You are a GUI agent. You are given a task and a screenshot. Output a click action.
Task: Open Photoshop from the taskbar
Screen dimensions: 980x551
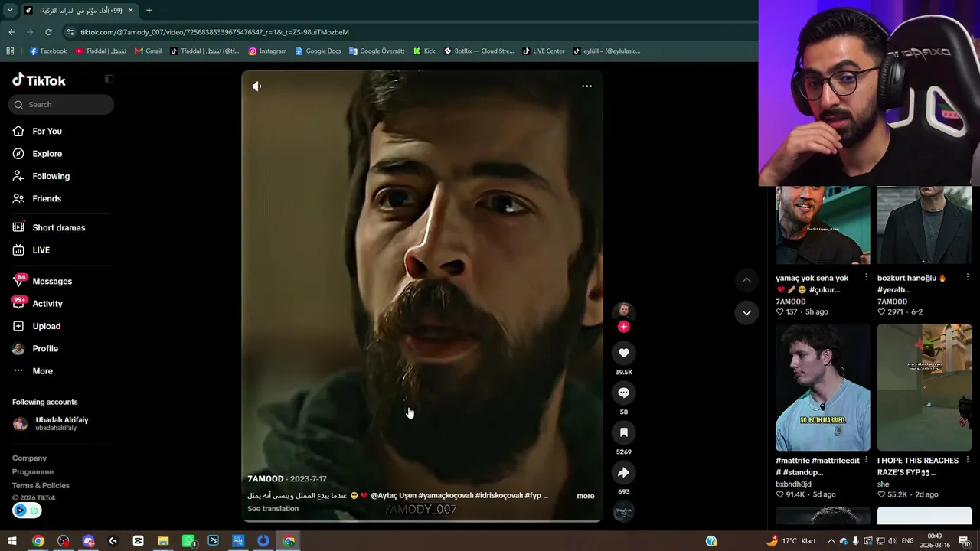[x=213, y=541]
